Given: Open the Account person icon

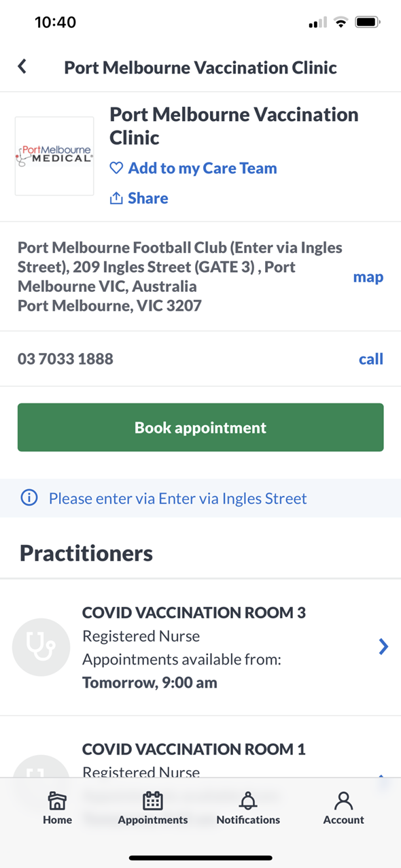Looking at the screenshot, I should point(344,801).
